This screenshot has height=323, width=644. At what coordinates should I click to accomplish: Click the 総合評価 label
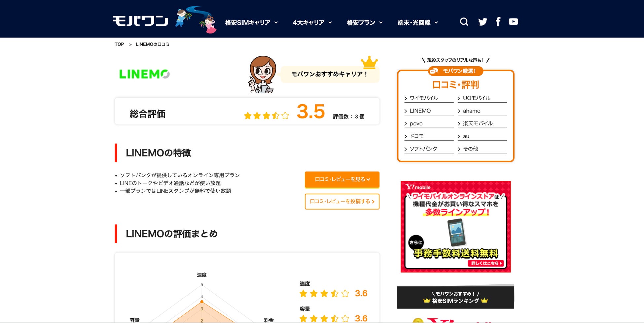coord(148,114)
